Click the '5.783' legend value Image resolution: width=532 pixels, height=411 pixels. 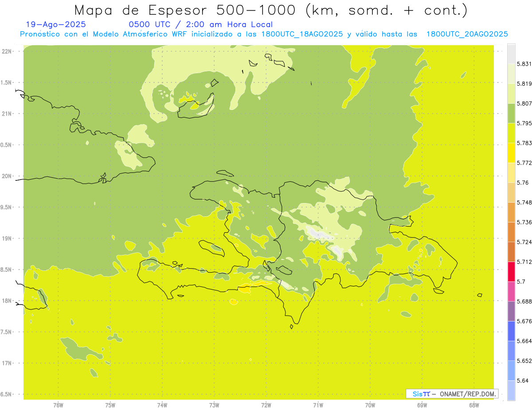point(524,143)
